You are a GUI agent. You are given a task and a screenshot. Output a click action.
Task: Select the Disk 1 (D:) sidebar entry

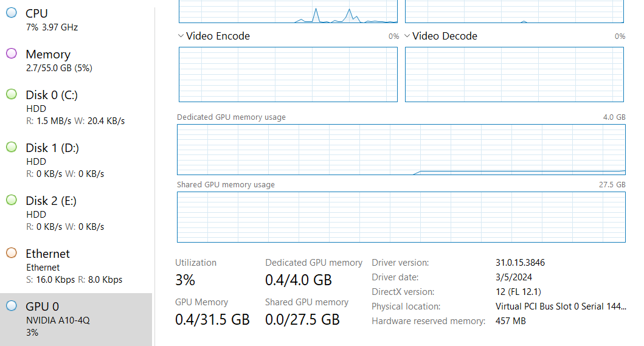[76, 161]
